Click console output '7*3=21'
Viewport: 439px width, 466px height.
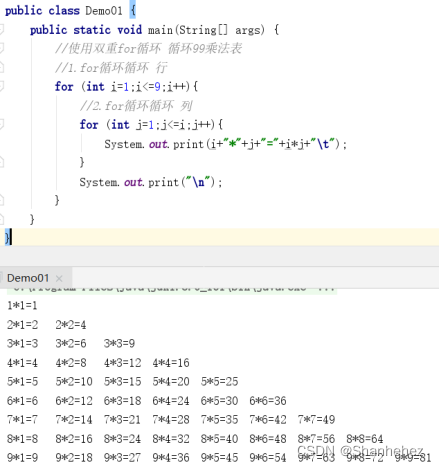click(x=122, y=419)
